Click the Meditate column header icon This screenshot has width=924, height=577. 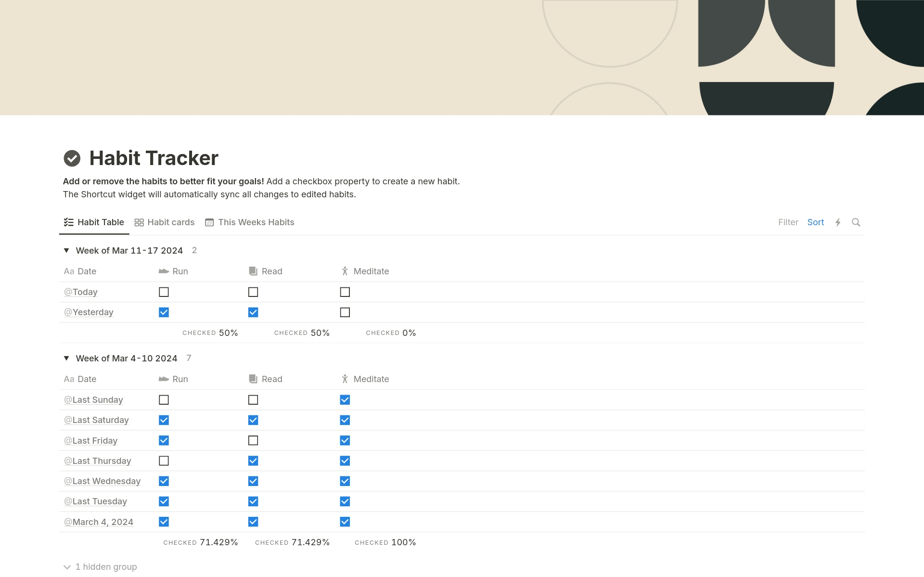(x=345, y=270)
